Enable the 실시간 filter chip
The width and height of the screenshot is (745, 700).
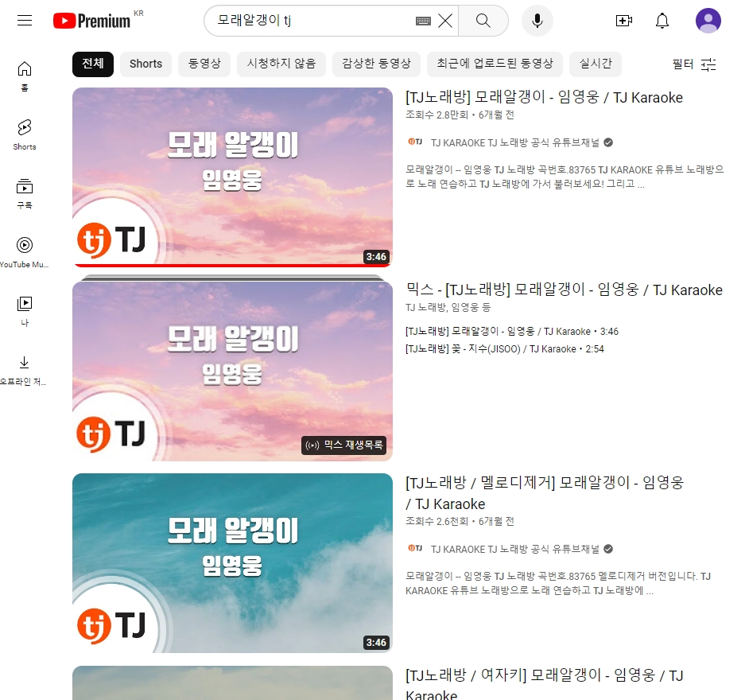pyautogui.click(x=596, y=64)
